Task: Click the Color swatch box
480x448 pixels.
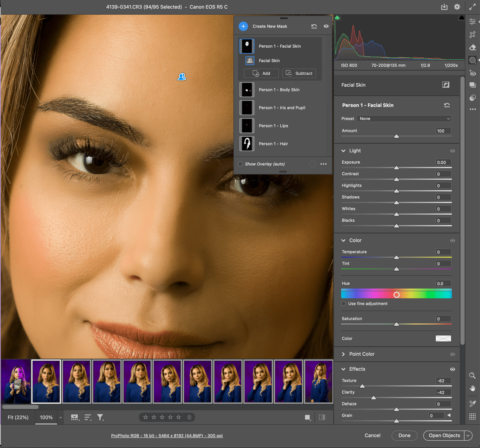Action: click(x=443, y=338)
